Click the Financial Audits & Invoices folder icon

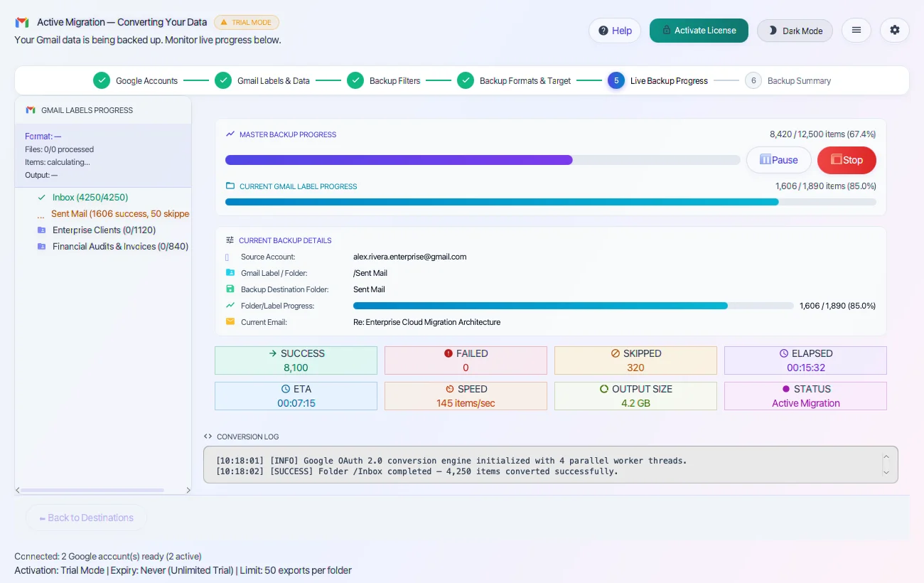[x=41, y=247]
